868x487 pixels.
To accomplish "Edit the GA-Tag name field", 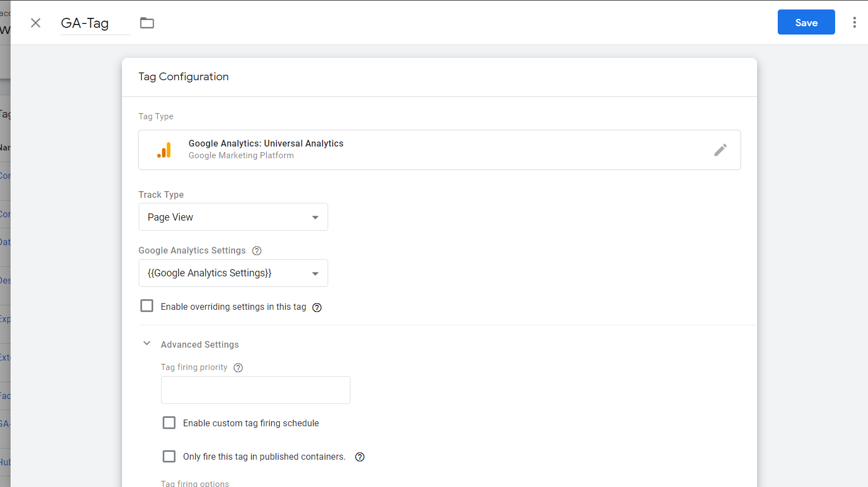I will coord(95,23).
